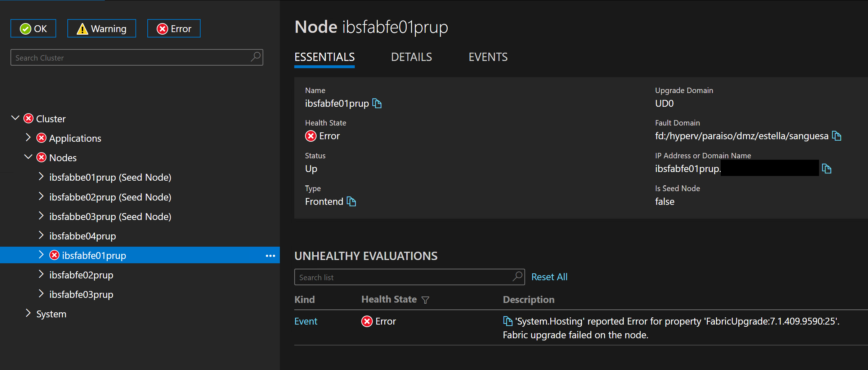Viewport: 868px width, 370px height.
Task: Copy the Event error description
Action: pyautogui.click(x=507, y=321)
